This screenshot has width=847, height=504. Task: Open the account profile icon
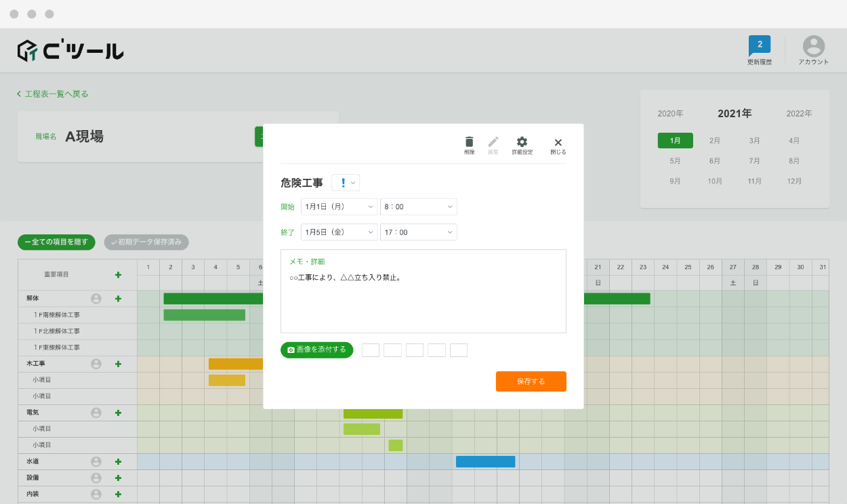813,47
